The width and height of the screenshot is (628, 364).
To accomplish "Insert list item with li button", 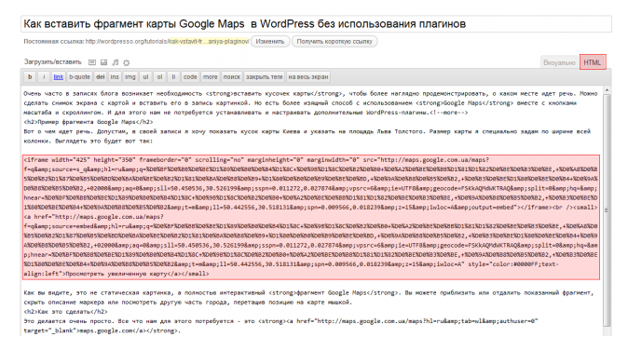I will [x=173, y=76].
